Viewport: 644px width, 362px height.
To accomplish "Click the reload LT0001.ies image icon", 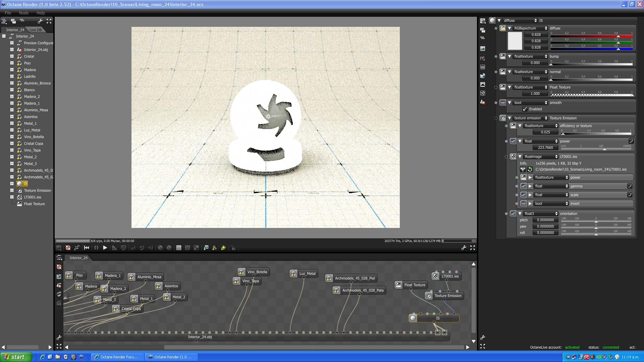I will pyautogui.click(x=530, y=170).
